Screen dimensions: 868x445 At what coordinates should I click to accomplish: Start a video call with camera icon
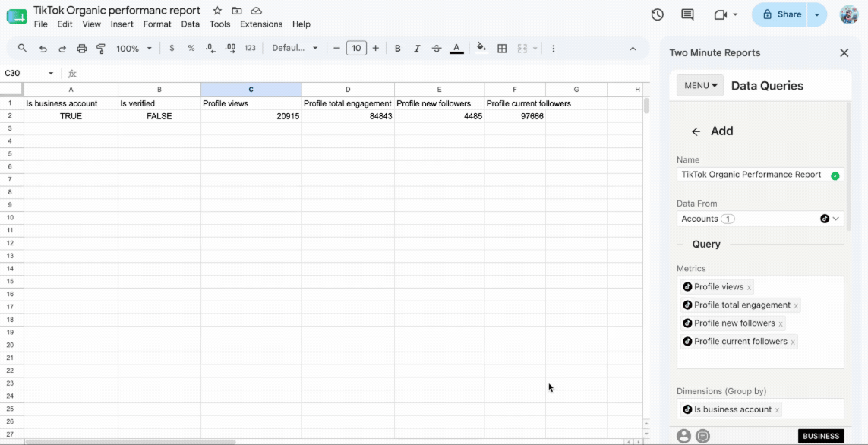(x=720, y=15)
